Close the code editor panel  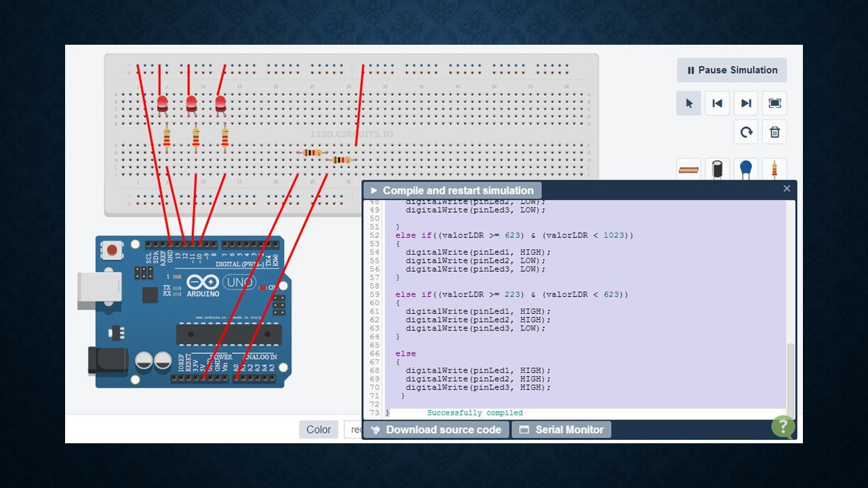787,188
